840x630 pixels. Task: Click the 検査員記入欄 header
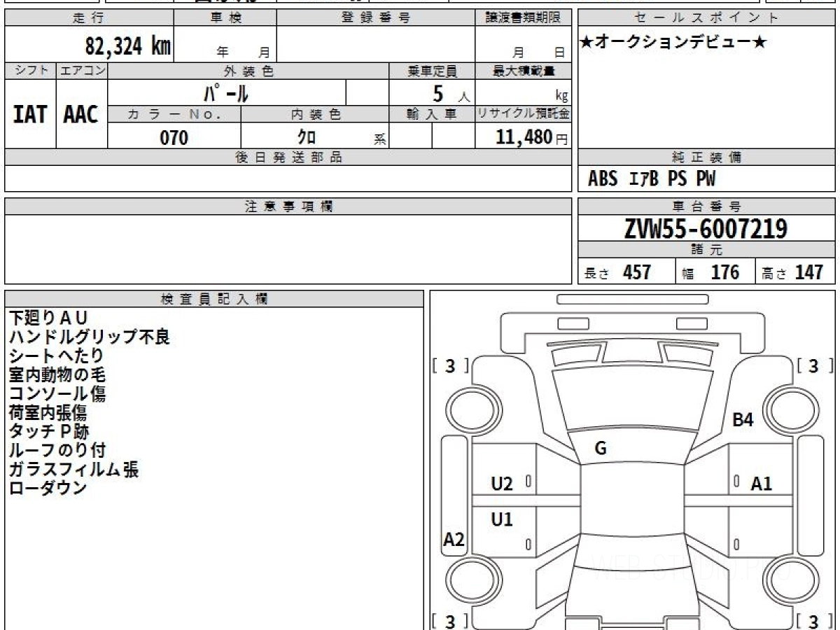pos(214,299)
